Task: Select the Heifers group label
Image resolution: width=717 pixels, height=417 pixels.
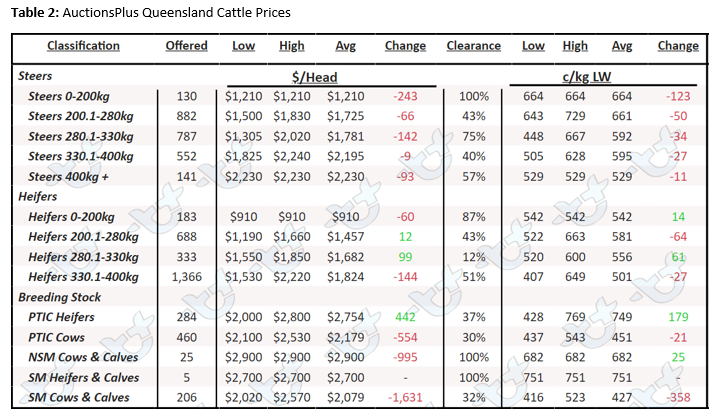Action: (37, 197)
